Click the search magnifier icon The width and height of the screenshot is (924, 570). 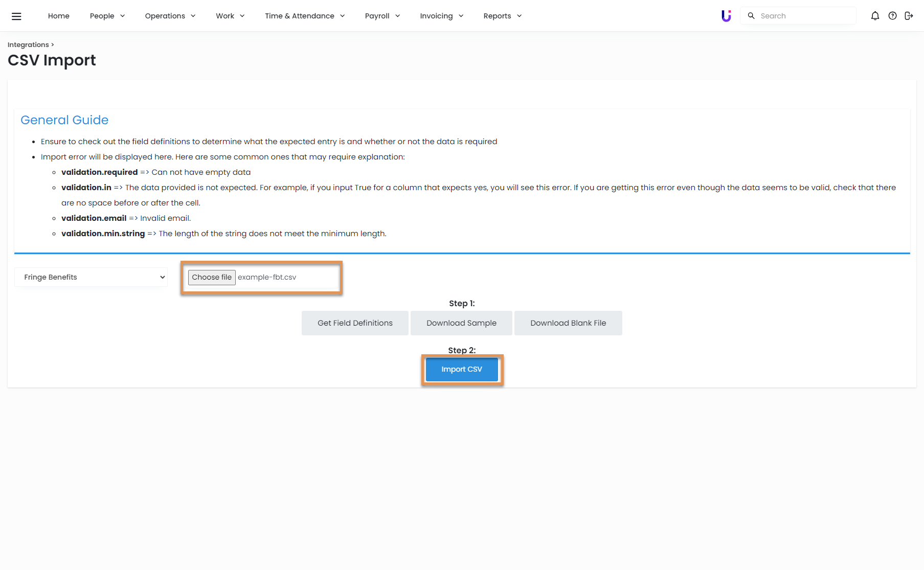751,16
